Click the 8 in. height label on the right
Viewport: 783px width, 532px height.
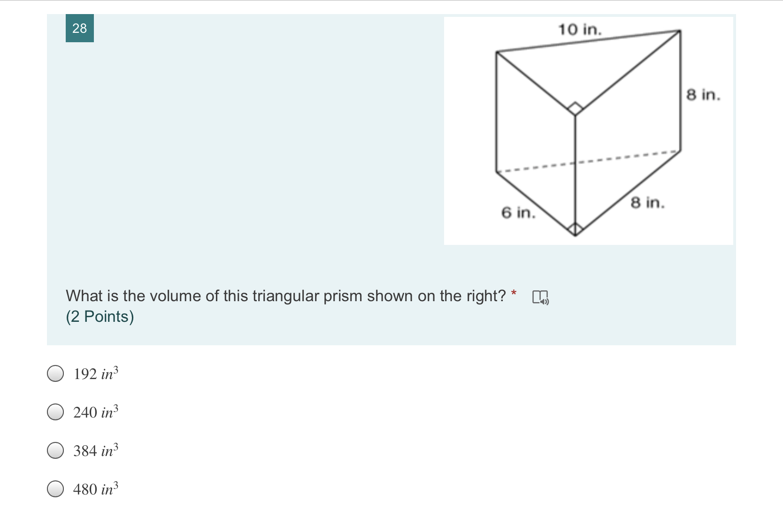pyautogui.click(x=703, y=95)
